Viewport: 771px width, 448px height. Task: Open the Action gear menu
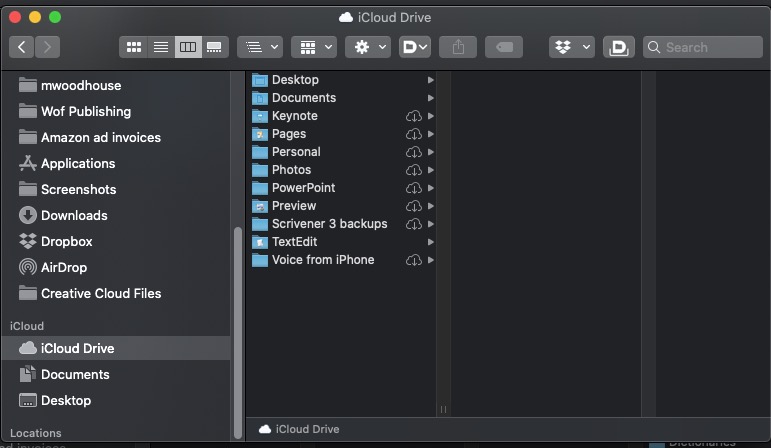368,47
